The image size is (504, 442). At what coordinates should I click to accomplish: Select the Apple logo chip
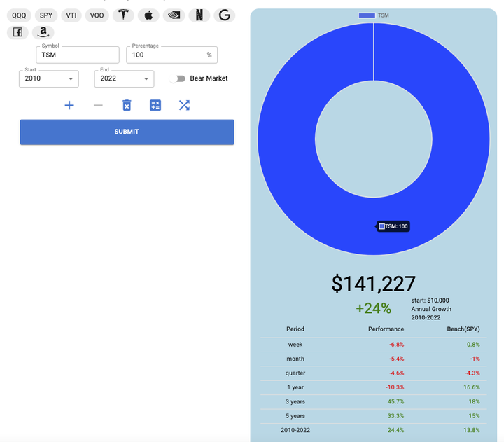click(148, 15)
